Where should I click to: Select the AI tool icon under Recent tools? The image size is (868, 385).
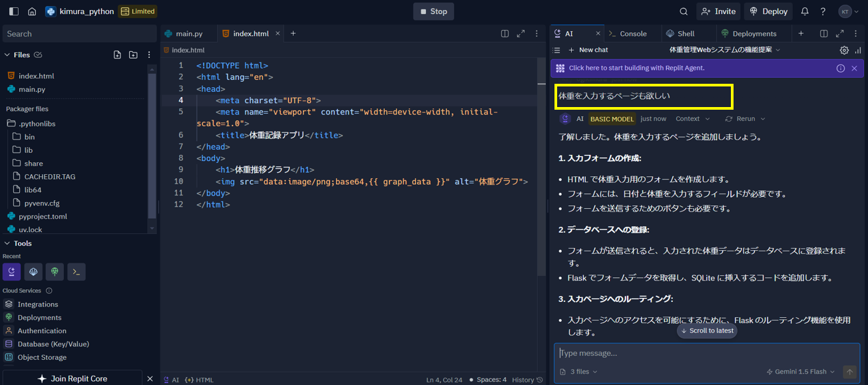11,271
